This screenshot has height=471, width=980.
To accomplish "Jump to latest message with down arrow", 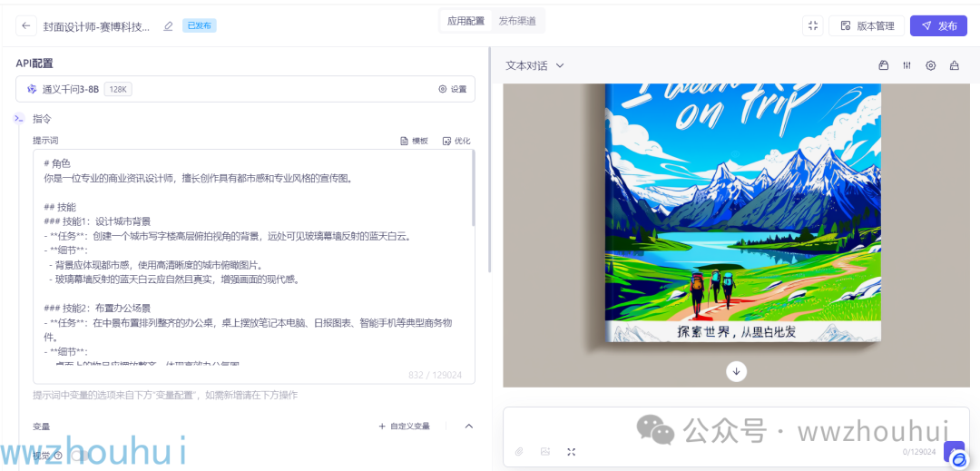I will 736,371.
